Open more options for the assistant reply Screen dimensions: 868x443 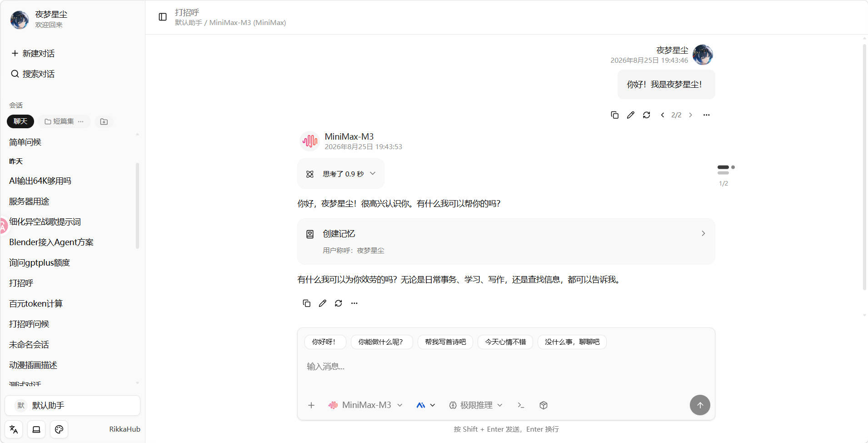pyautogui.click(x=354, y=303)
